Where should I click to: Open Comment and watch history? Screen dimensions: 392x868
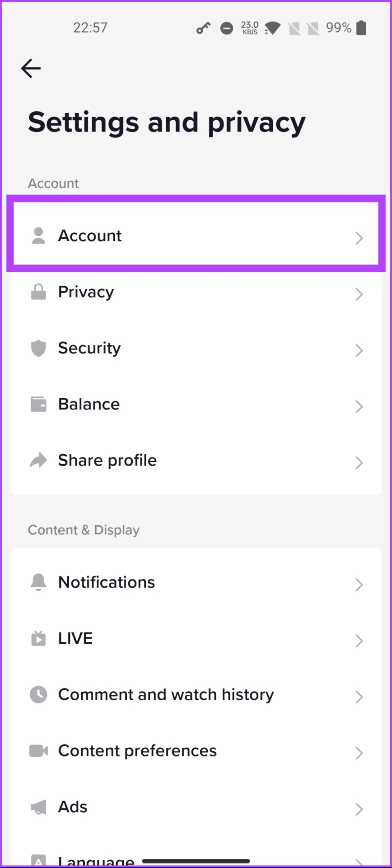(x=196, y=694)
